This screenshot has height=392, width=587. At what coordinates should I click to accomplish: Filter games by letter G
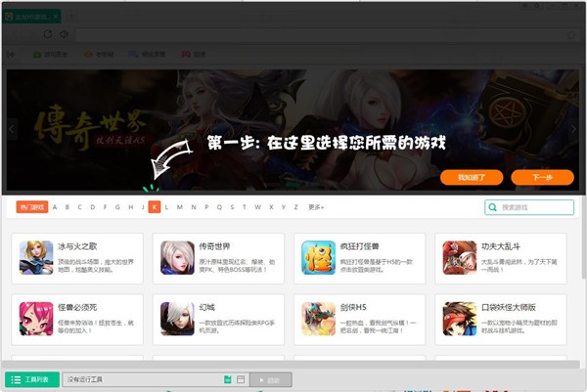[117, 207]
